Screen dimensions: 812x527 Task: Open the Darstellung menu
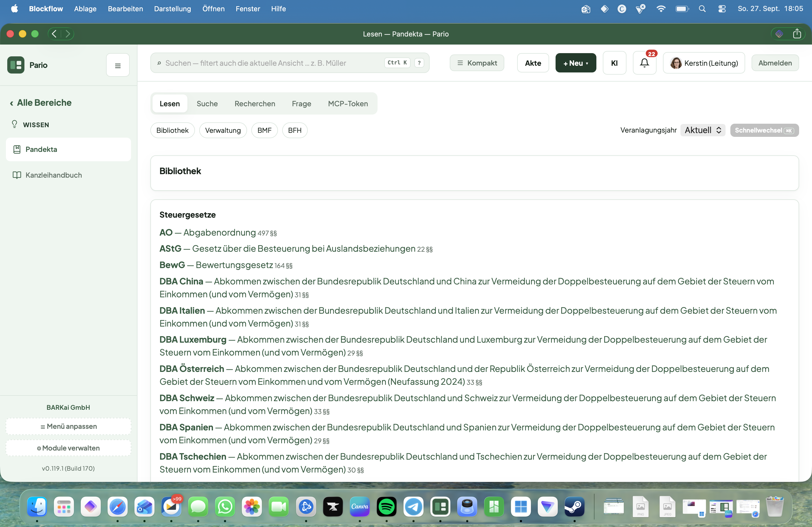click(173, 9)
